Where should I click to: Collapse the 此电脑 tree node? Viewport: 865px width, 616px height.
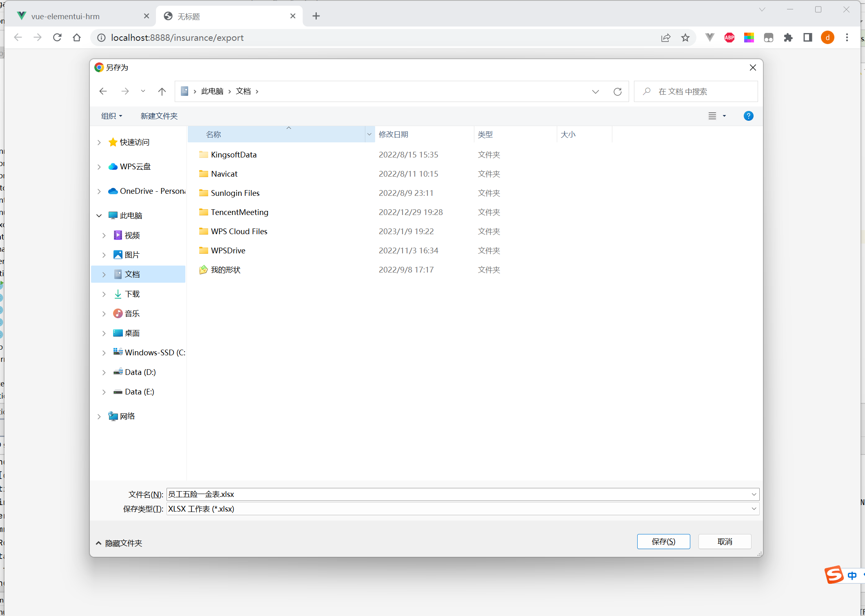pyautogui.click(x=99, y=215)
